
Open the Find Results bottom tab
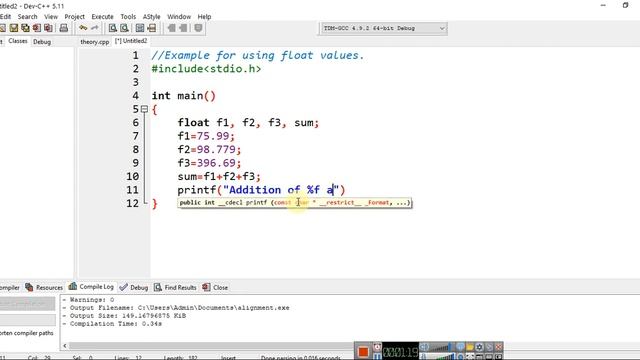tap(175, 287)
